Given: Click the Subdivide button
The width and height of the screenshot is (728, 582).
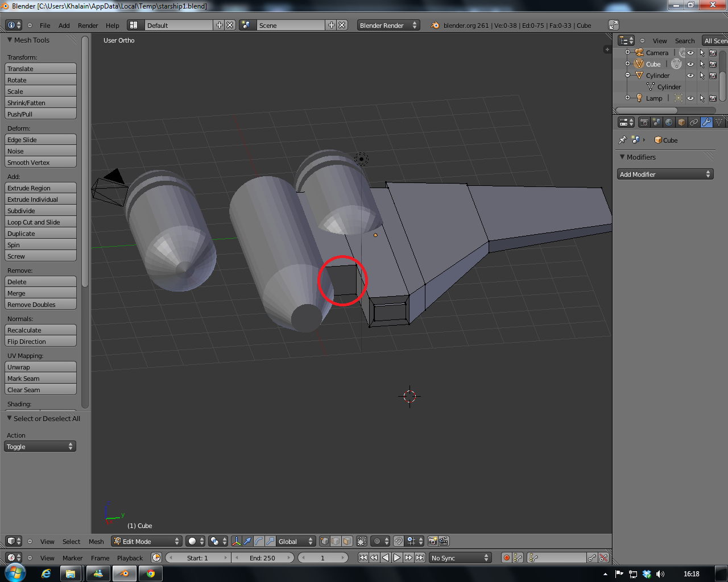Looking at the screenshot, I should click(x=40, y=210).
